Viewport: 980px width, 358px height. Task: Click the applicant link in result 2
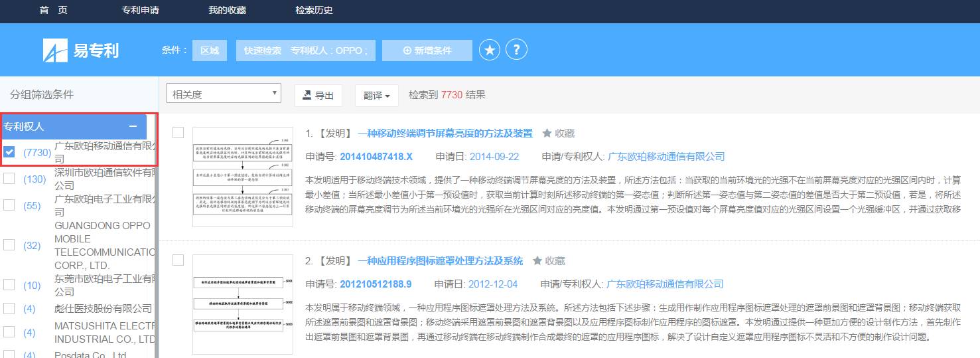pyautogui.click(x=665, y=284)
